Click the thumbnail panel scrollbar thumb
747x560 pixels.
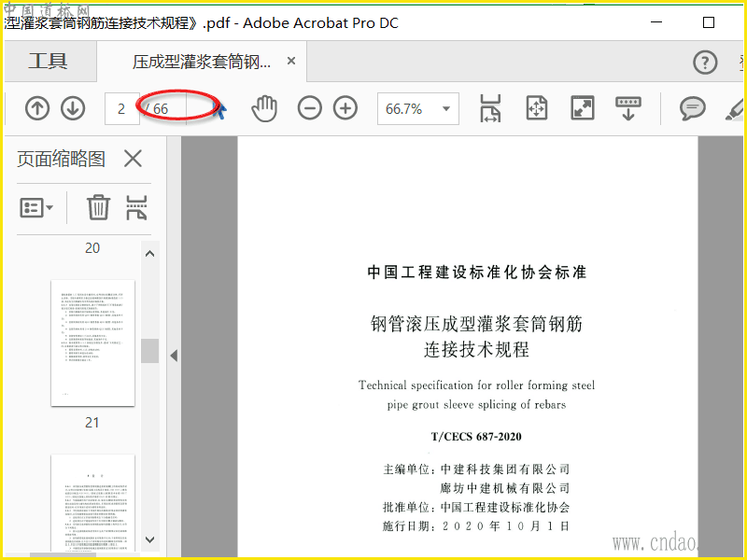pos(150,351)
